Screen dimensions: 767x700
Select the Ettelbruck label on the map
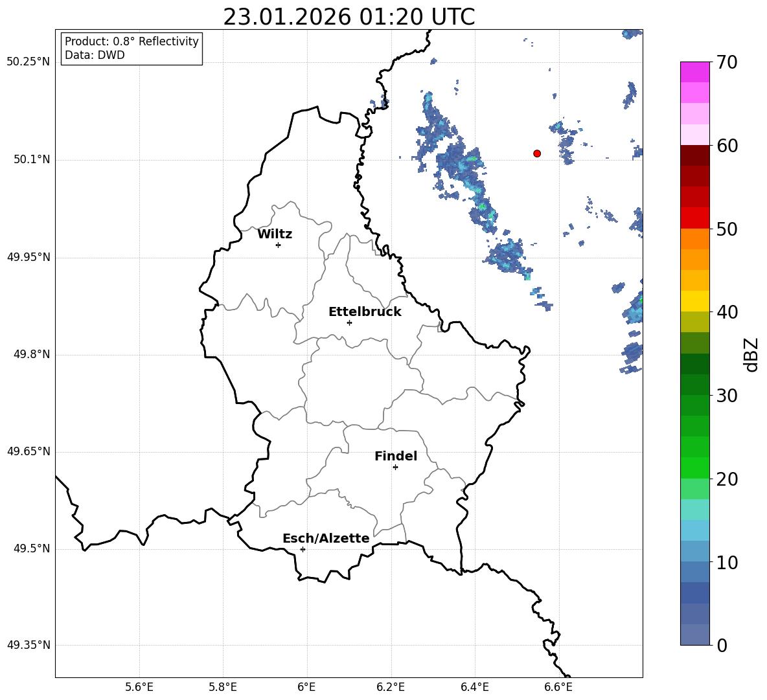click(x=365, y=312)
